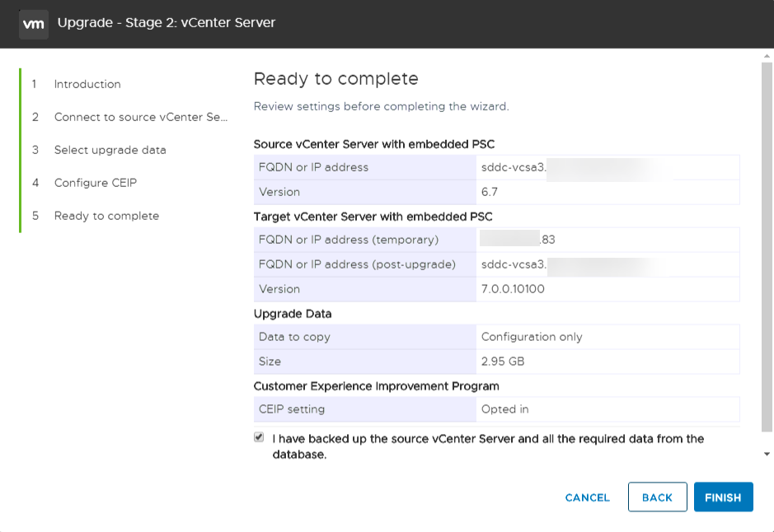Click the source FQDN or IP address label

coord(313,167)
